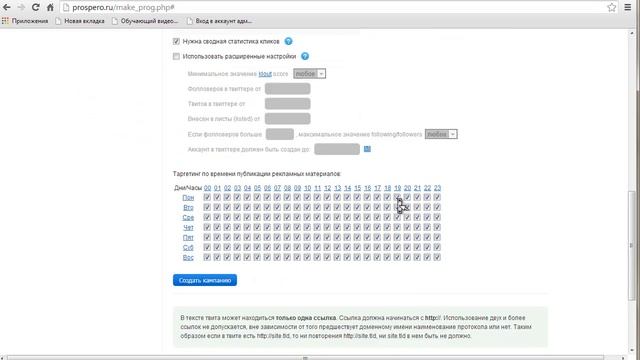640x360 pixels.
Task: Click the followers threshold field
Action: click(x=280, y=134)
